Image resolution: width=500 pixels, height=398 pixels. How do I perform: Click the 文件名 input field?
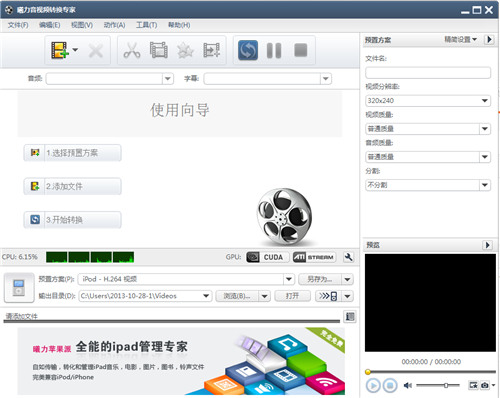click(428, 72)
